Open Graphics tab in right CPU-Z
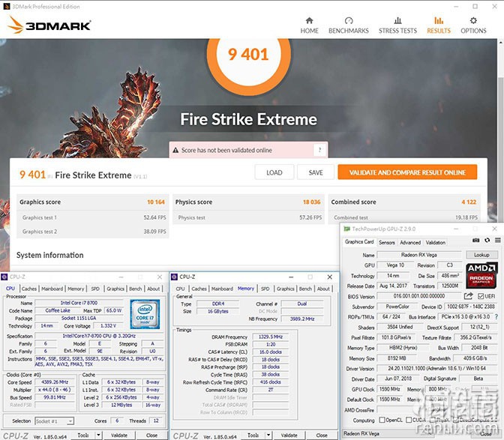Viewport: 504px width, 440px height. (286, 289)
